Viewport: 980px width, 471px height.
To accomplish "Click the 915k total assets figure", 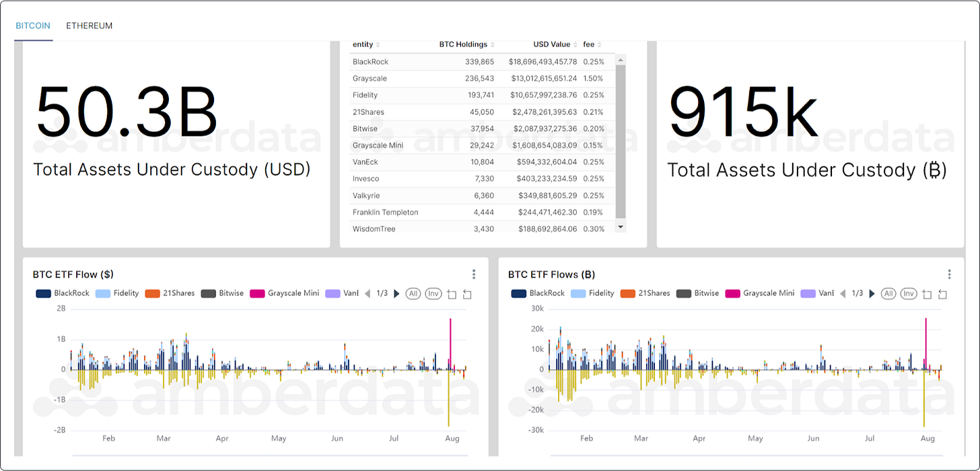I will [744, 111].
